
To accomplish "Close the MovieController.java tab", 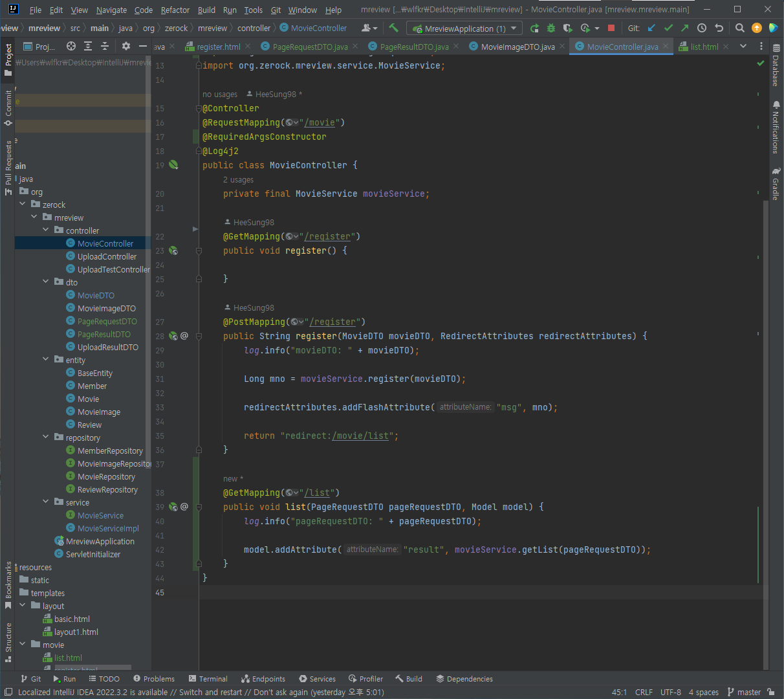I will [666, 47].
